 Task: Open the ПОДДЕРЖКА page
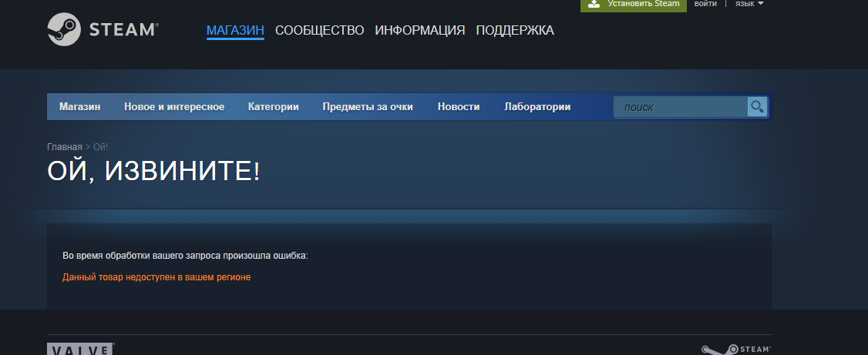(515, 30)
